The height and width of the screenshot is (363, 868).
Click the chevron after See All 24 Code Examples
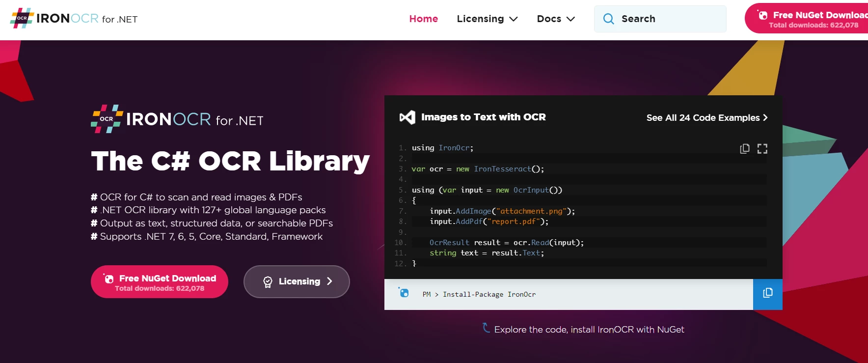765,117
